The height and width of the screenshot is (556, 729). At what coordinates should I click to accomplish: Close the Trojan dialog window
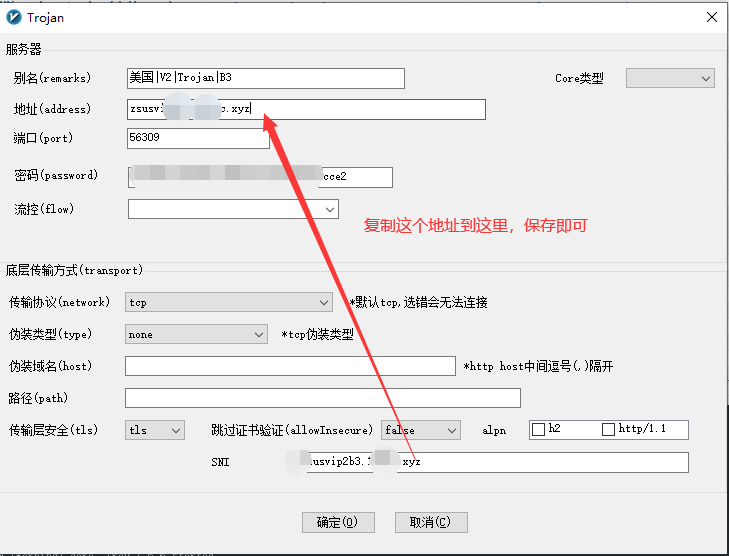click(711, 17)
